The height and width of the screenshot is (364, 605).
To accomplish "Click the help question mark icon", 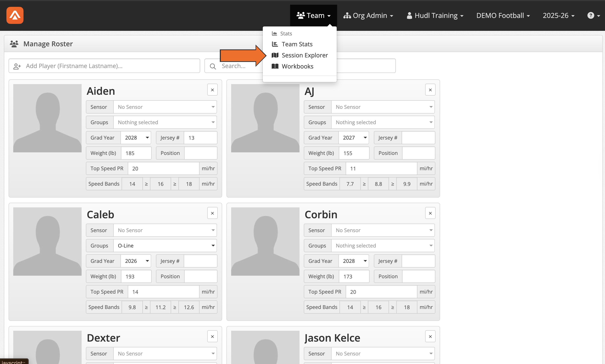I will click(590, 15).
